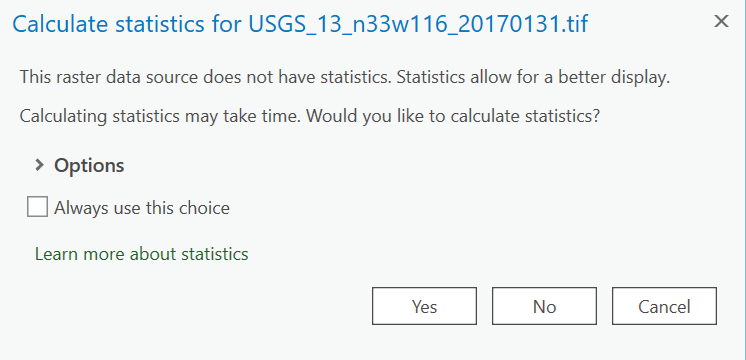This screenshot has width=746, height=360.
Task: Enable the Always use this choice checkbox
Action: [37, 207]
